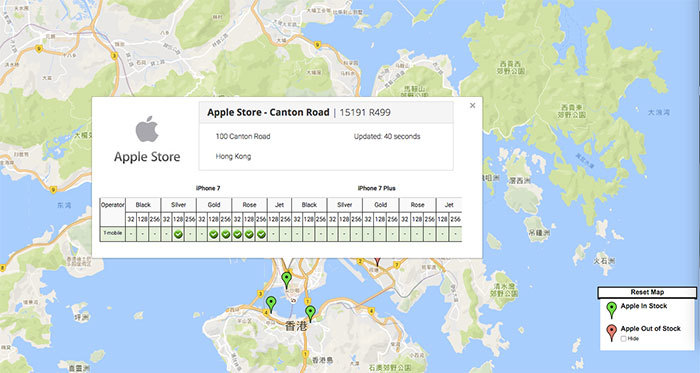Click the Rose header under iPhone 7 Plus

click(x=417, y=205)
